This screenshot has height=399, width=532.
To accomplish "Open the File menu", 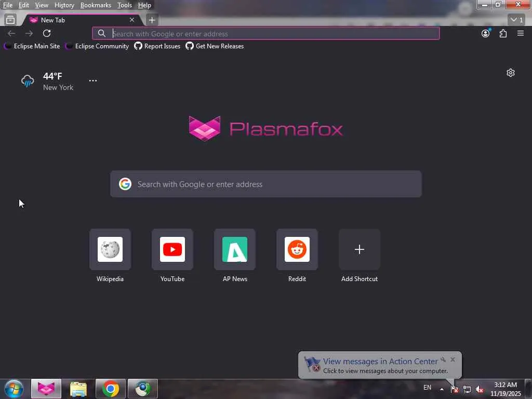I will [x=7, y=5].
